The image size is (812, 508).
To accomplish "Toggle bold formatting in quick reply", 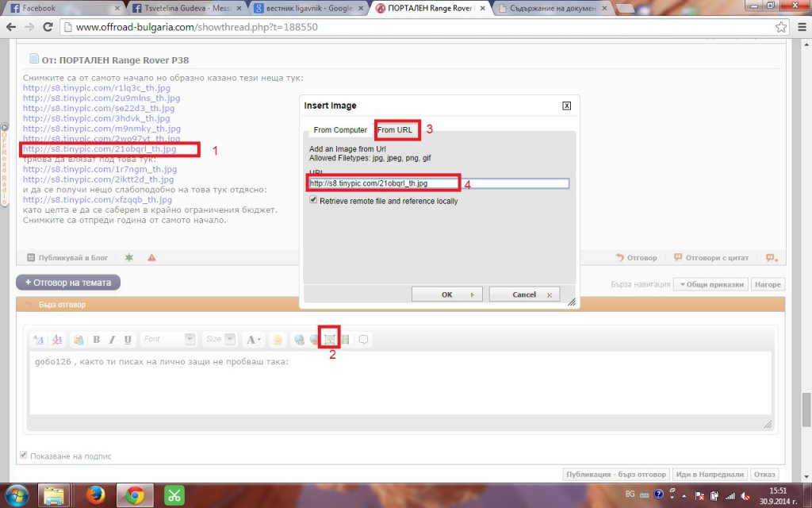I will (96, 340).
